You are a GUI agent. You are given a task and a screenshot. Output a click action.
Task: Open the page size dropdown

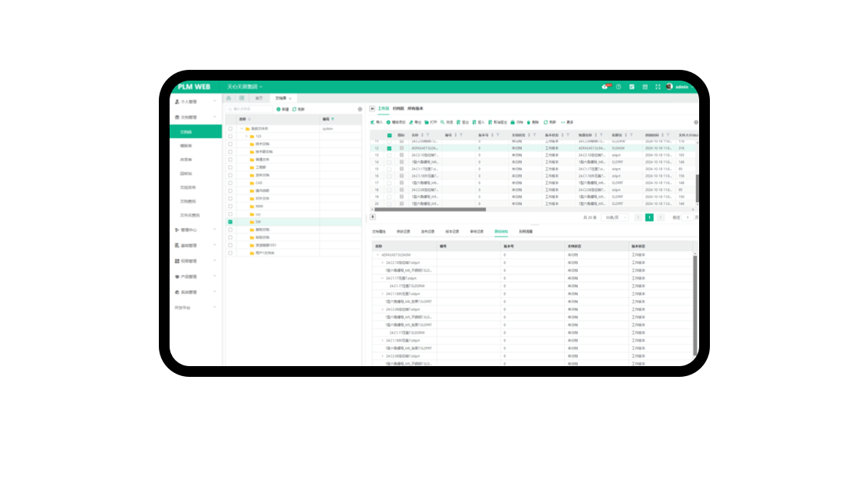click(x=616, y=217)
